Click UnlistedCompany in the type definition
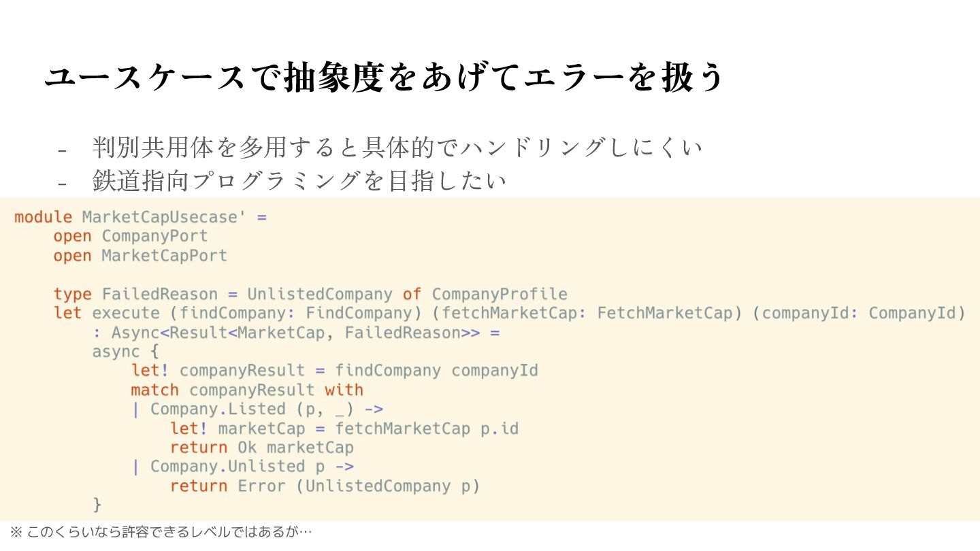The image size is (980, 551). 320,295
